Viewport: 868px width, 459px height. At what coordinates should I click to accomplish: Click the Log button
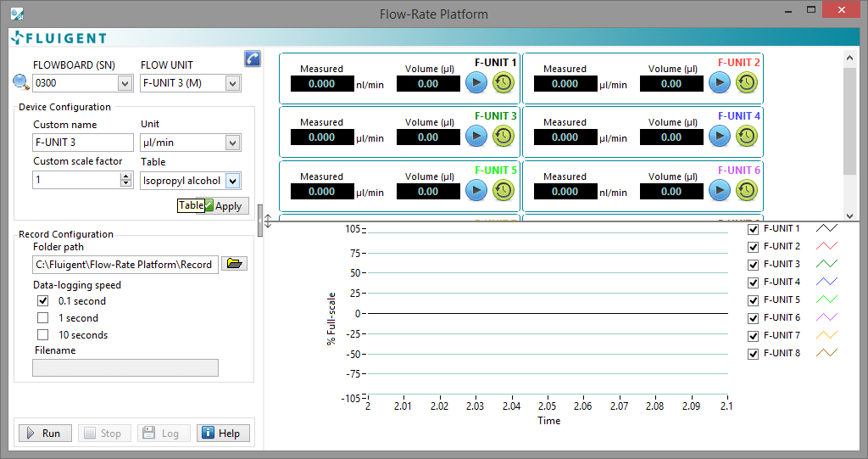pos(164,433)
